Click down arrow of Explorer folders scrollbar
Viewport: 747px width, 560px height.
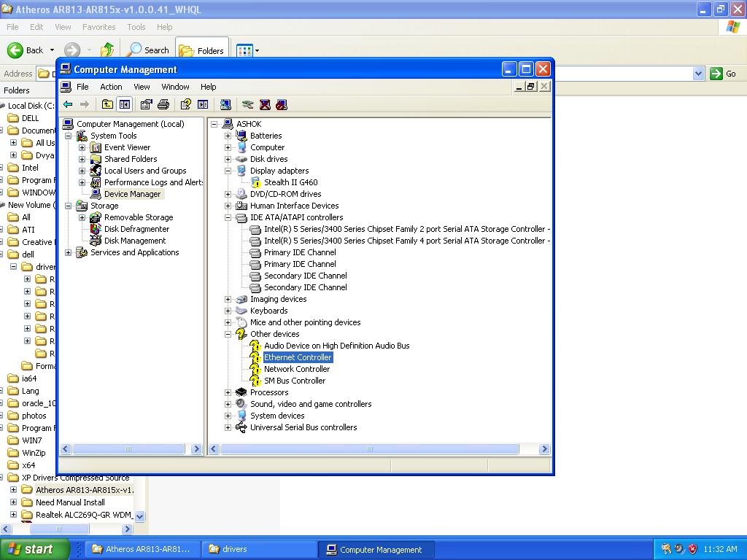click(139, 516)
